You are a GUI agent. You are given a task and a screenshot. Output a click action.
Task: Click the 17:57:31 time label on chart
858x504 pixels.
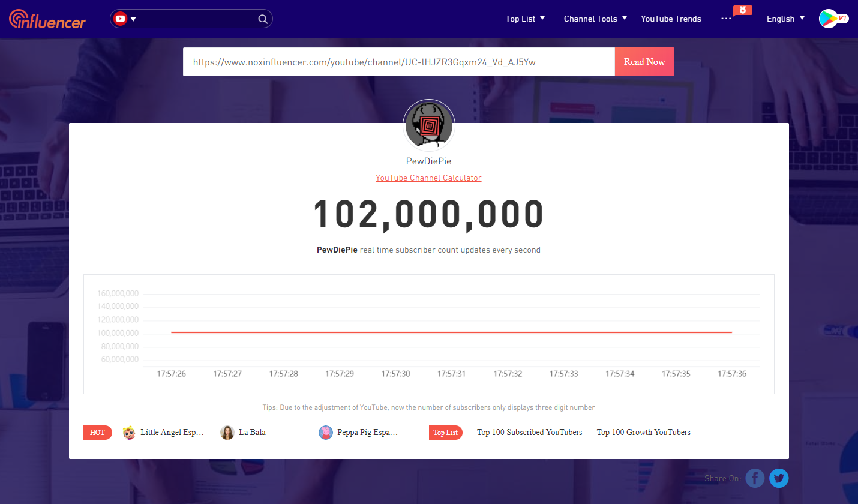coord(451,374)
